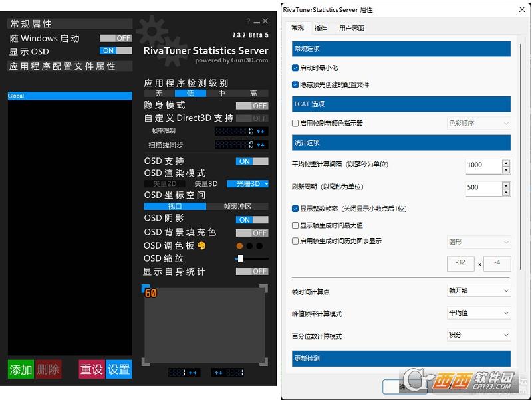This screenshot has width=532, height=400.
Task: Set detection level to 低
Action: pos(190,93)
